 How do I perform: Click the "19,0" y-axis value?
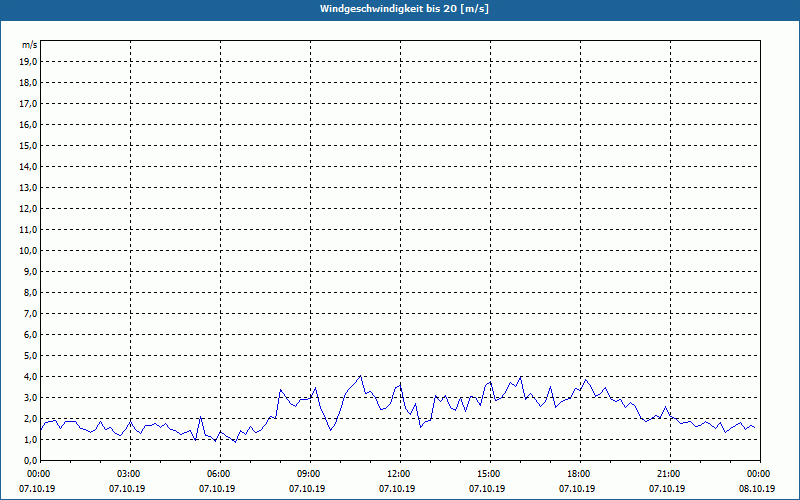(29, 62)
